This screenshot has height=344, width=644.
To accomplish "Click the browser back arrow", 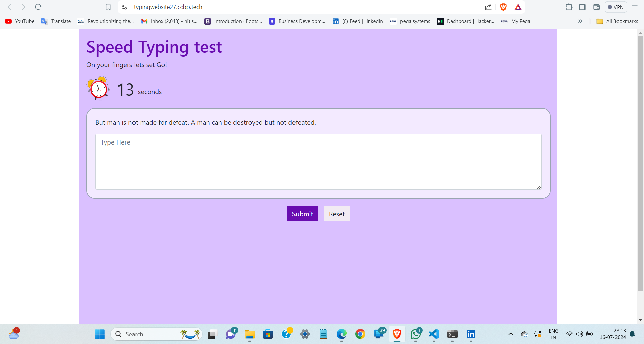I will click(x=10, y=7).
